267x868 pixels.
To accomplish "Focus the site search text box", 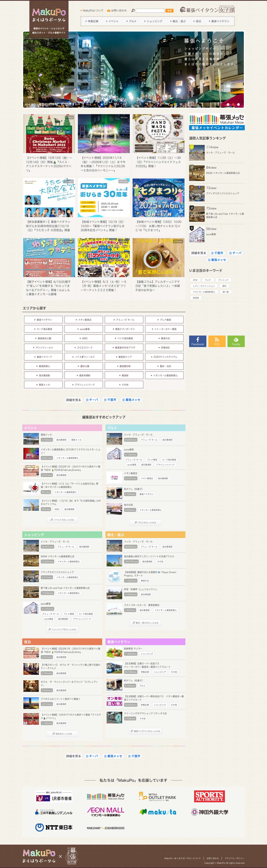I will point(150,10).
